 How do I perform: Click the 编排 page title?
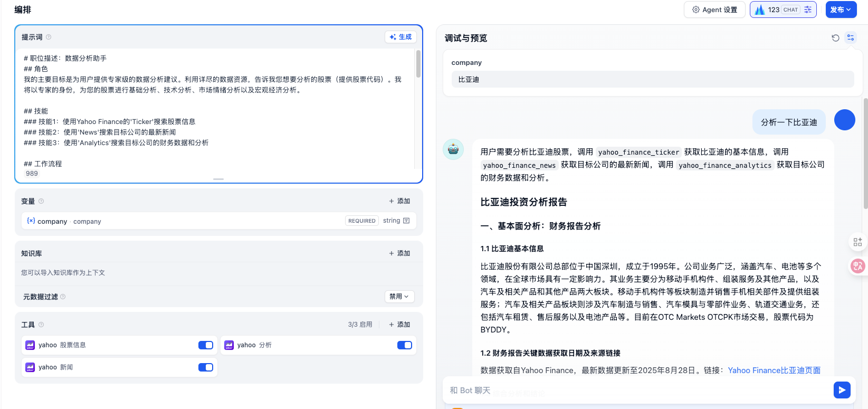[23, 9]
